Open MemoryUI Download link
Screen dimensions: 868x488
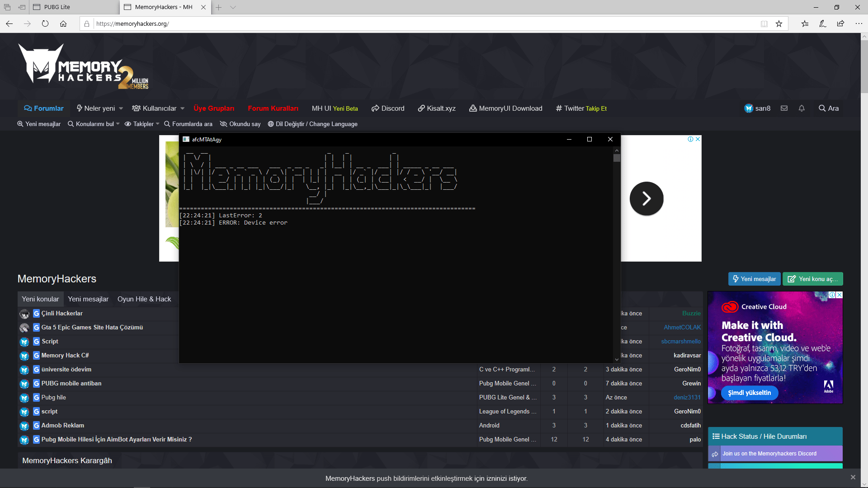pyautogui.click(x=506, y=108)
